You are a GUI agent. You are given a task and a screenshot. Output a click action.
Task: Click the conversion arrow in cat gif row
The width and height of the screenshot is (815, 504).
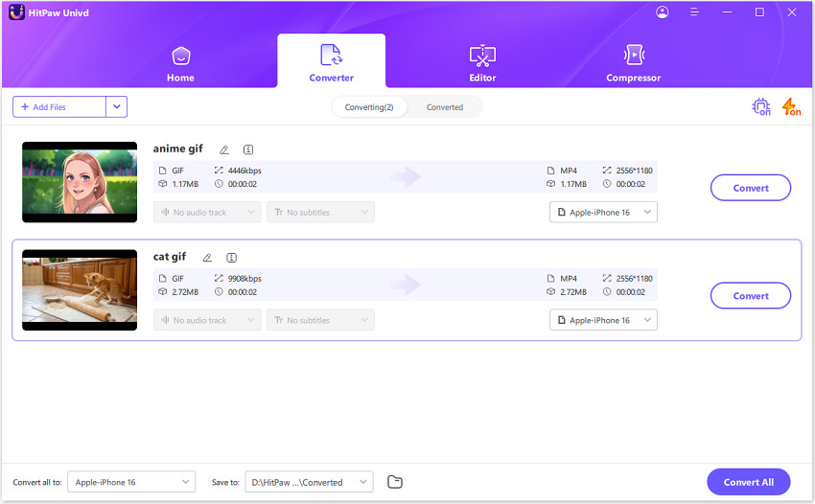pyautogui.click(x=405, y=285)
